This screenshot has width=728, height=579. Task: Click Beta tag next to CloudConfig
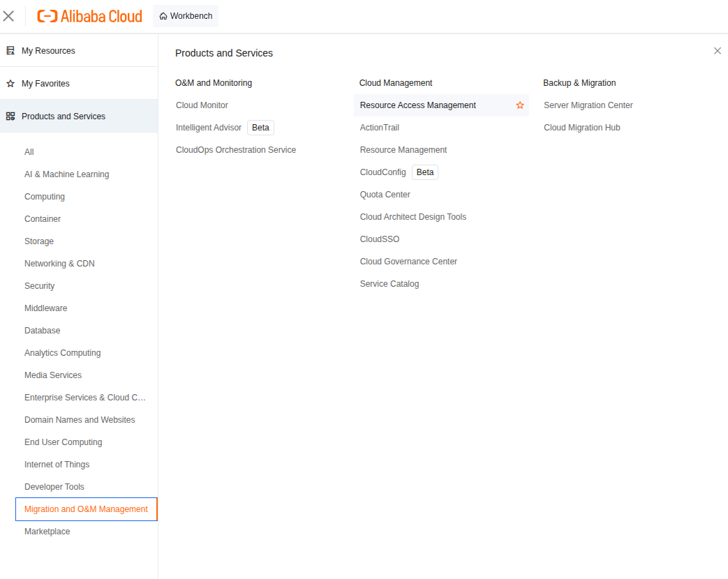coord(425,172)
